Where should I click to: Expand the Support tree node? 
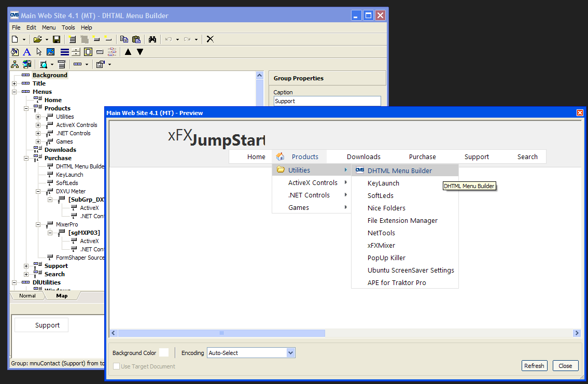[26, 265]
